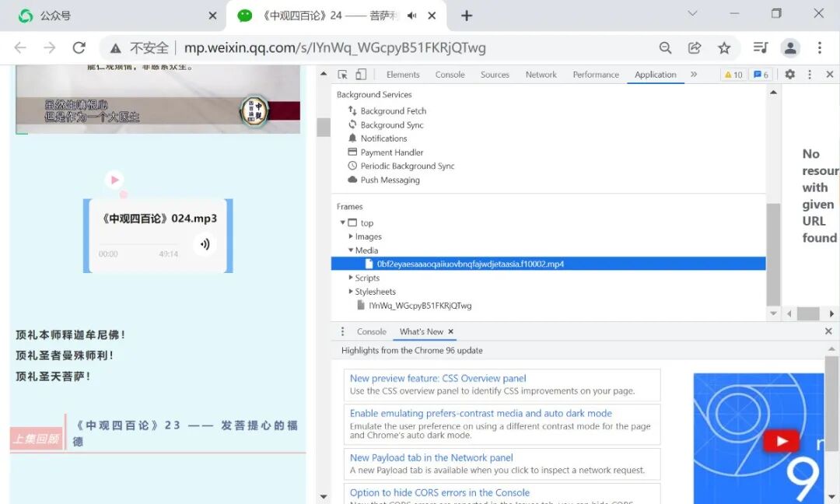Screen dimensions: 840x504
Task: Open a new browser tab
Action: point(467,16)
